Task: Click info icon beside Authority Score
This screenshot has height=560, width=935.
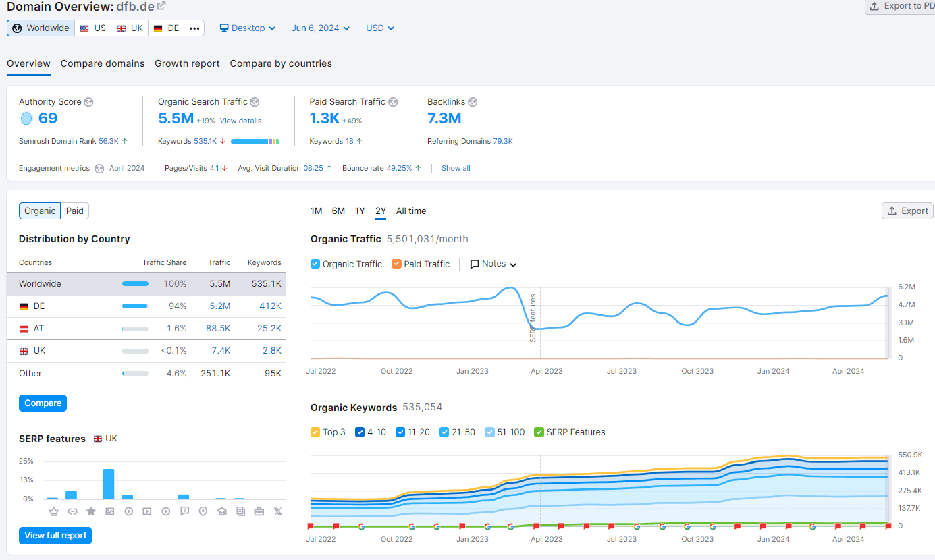Action: tap(88, 102)
